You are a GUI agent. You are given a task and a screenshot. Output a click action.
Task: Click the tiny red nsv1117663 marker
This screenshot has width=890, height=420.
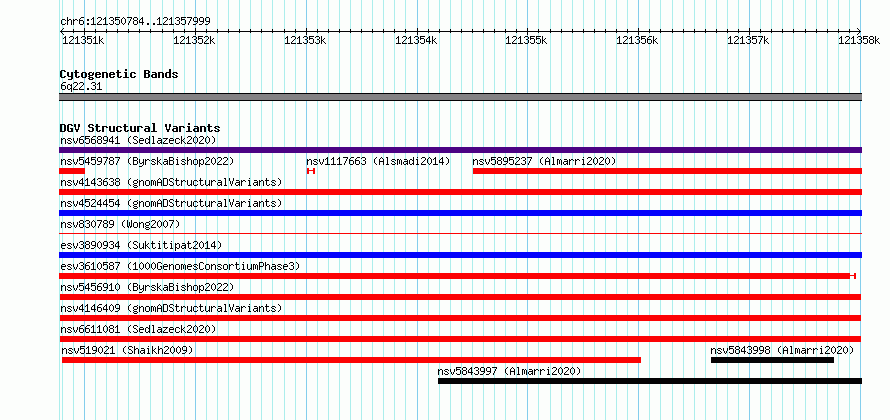pos(310,171)
